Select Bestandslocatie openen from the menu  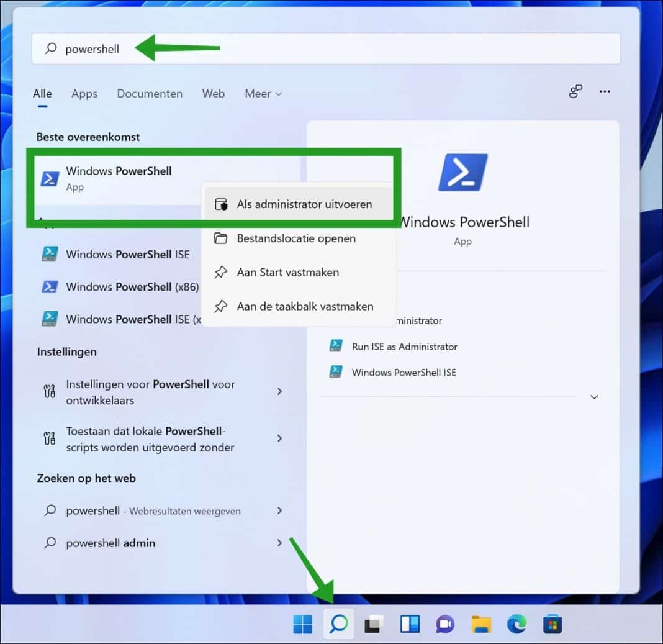(295, 238)
